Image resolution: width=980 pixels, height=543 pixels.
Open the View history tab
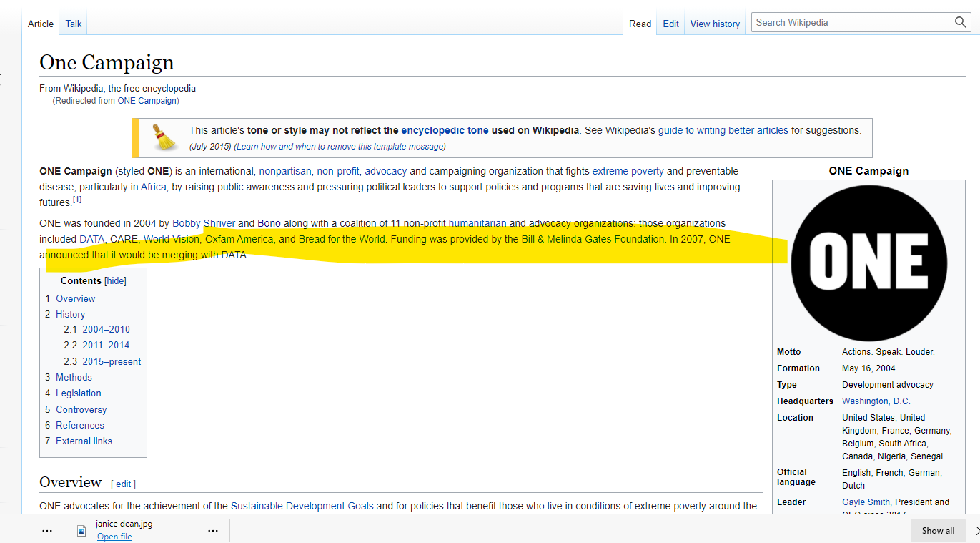715,24
